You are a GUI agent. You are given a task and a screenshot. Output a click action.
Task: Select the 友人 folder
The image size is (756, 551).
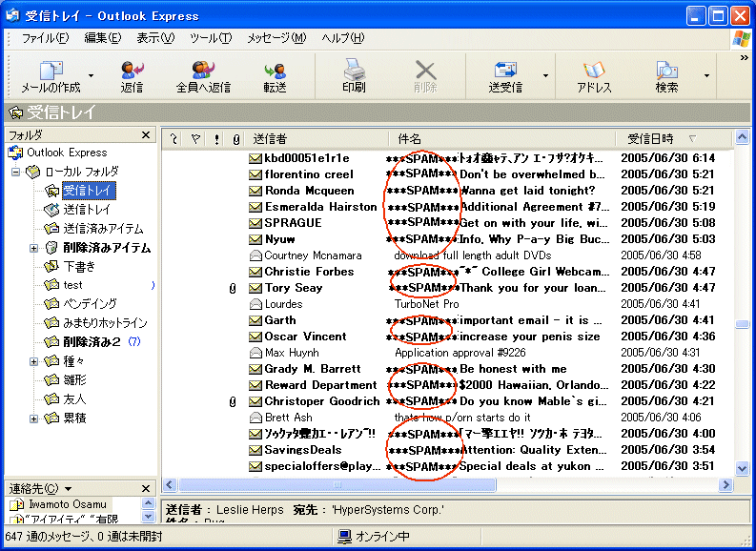pyautogui.click(x=74, y=399)
